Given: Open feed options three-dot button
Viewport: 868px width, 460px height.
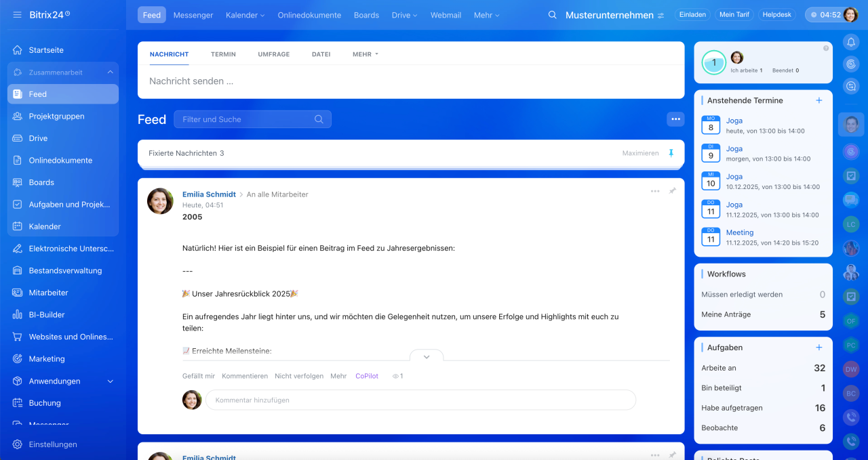Looking at the screenshot, I should click(x=675, y=119).
